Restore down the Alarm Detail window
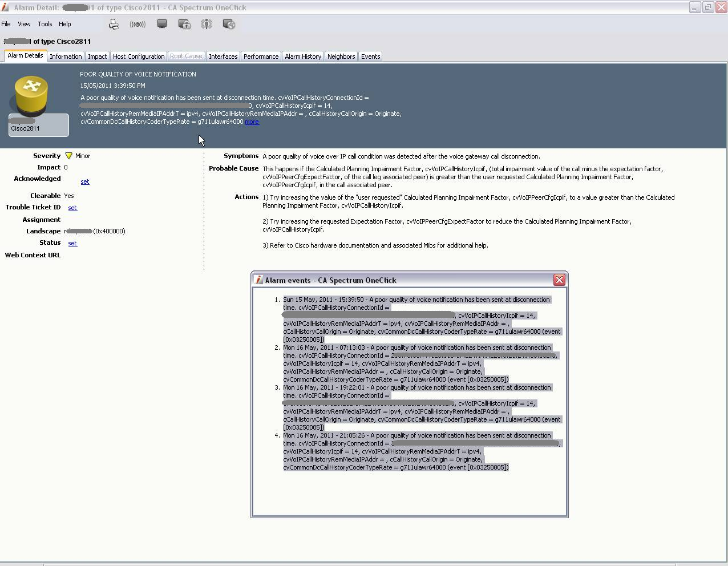This screenshot has height=566, width=728. coord(708,7)
